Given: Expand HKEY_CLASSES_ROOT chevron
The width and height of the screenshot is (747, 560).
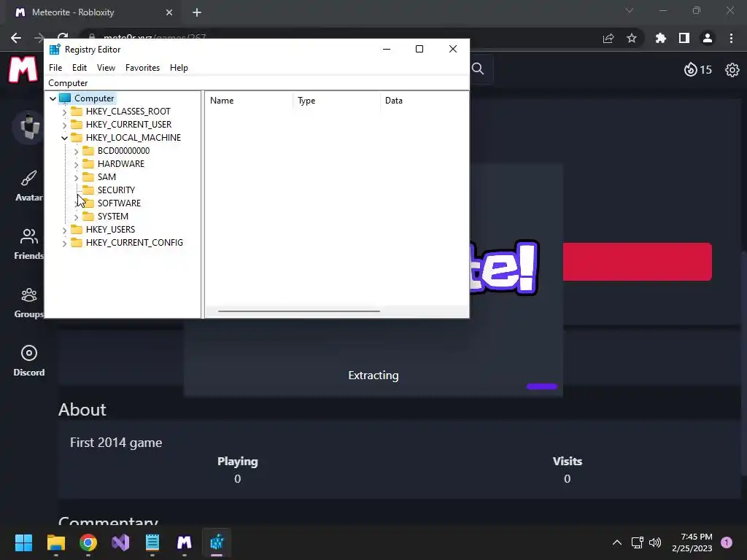Looking at the screenshot, I should click(x=65, y=112).
